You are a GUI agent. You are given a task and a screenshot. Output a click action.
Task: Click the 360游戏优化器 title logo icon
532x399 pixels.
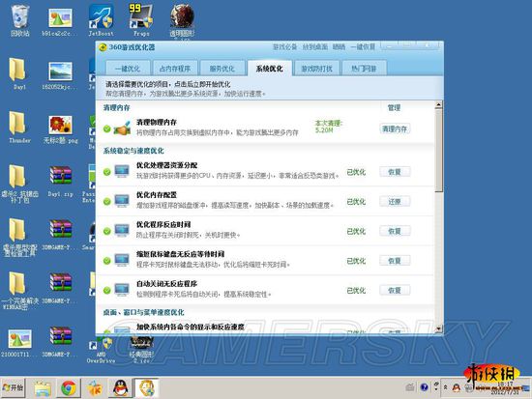(x=103, y=47)
